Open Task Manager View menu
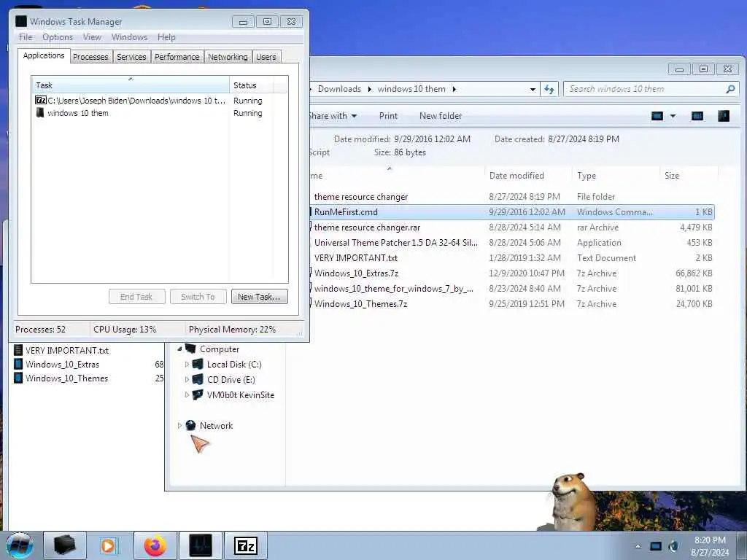This screenshot has height=560, width=747. click(92, 37)
